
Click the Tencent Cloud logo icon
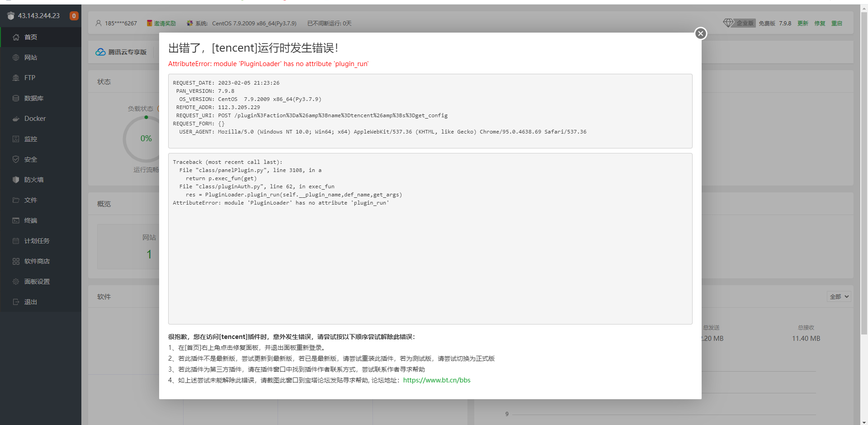(x=100, y=52)
